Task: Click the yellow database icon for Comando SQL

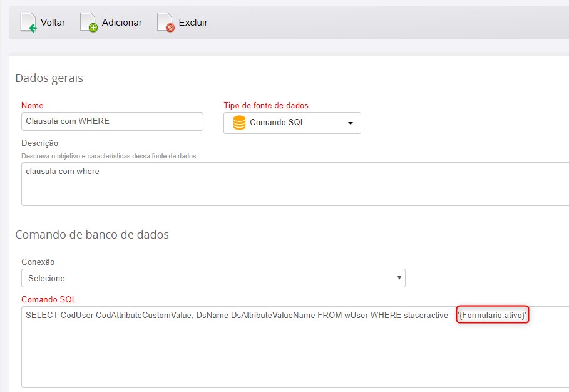Action: coord(239,123)
